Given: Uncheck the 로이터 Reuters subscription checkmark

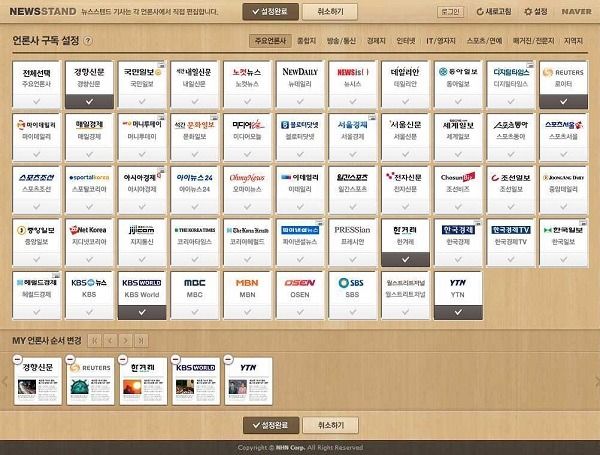Looking at the screenshot, I should coord(563,101).
